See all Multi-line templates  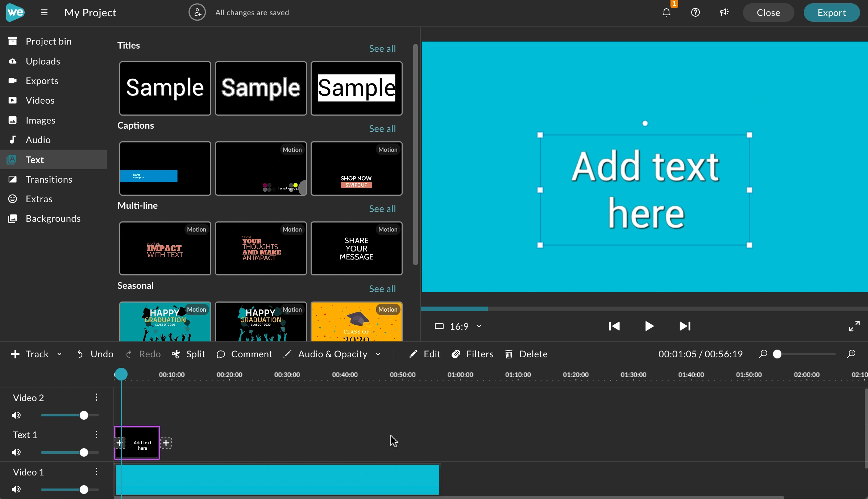tap(382, 209)
